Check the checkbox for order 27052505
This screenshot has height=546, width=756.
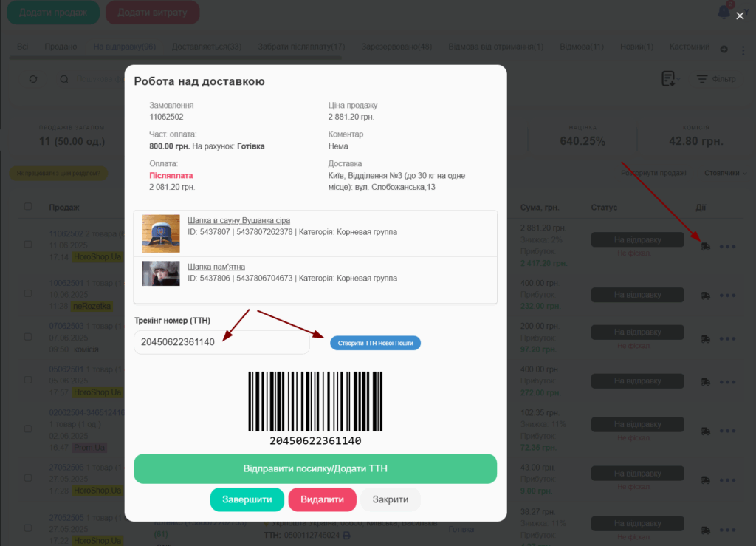point(28,528)
